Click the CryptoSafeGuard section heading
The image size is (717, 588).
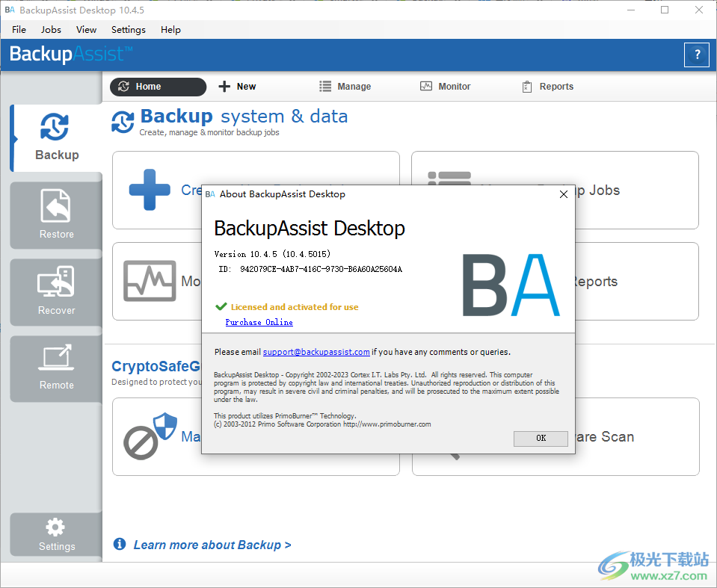[156, 366]
